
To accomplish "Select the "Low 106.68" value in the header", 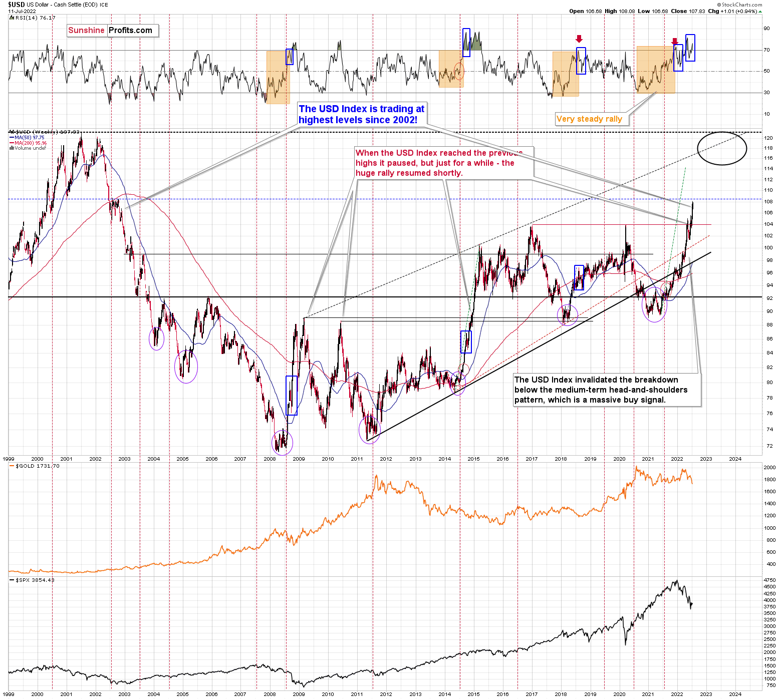I will coord(654,11).
